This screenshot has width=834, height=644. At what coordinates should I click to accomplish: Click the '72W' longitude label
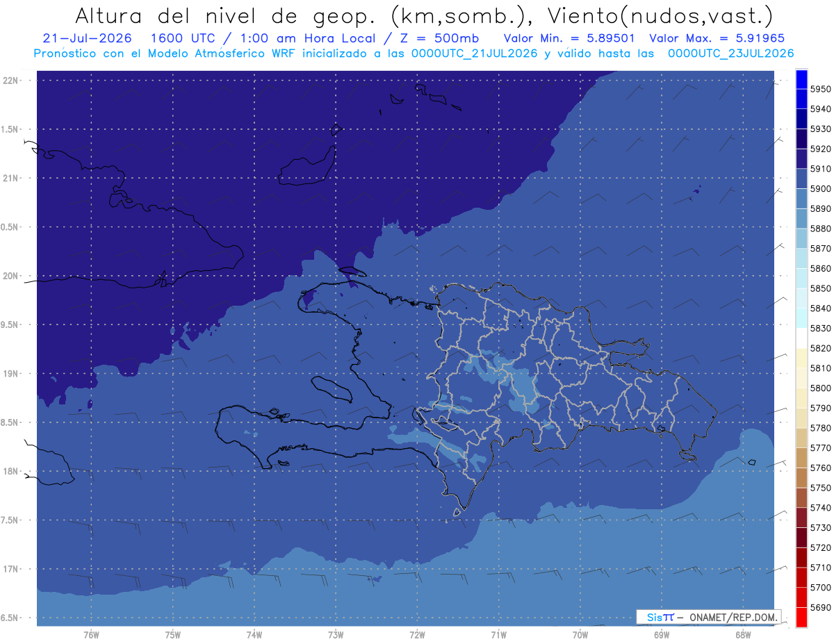pyautogui.click(x=417, y=634)
